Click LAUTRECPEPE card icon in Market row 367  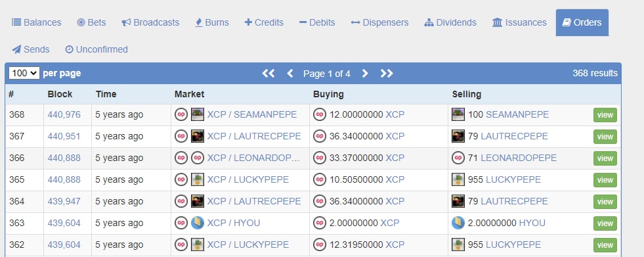click(x=198, y=136)
